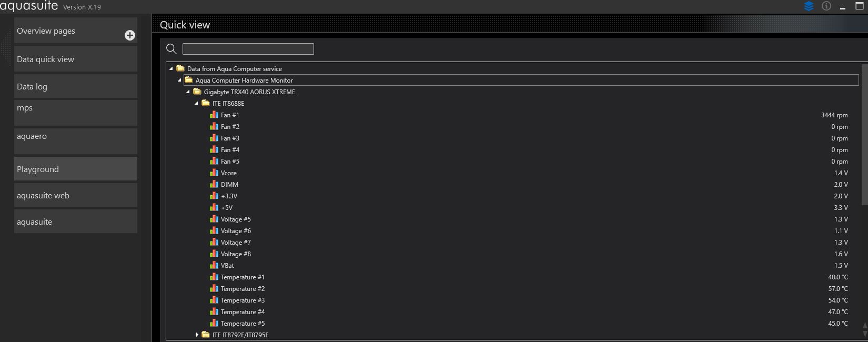The width and height of the screenshot is (868, 342).
Task: Collapse the ITE IT8688E node
Action: 196,104
